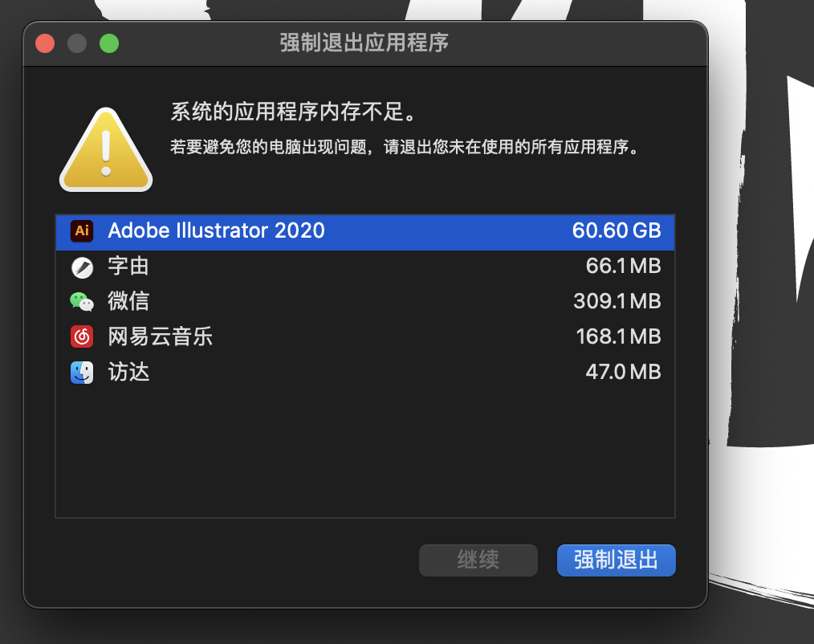Click the 强制退出应用程序 title bar

pyautogui.click(x=364, y=43)
